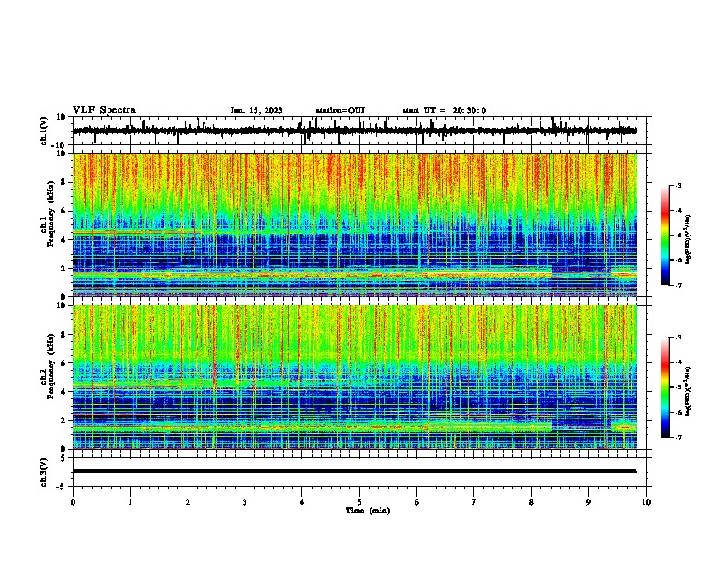Screen dimensions: 728x563
Task: Click the '6' kHz tick on ch.2 spectrogram
Action: [63, 363]
